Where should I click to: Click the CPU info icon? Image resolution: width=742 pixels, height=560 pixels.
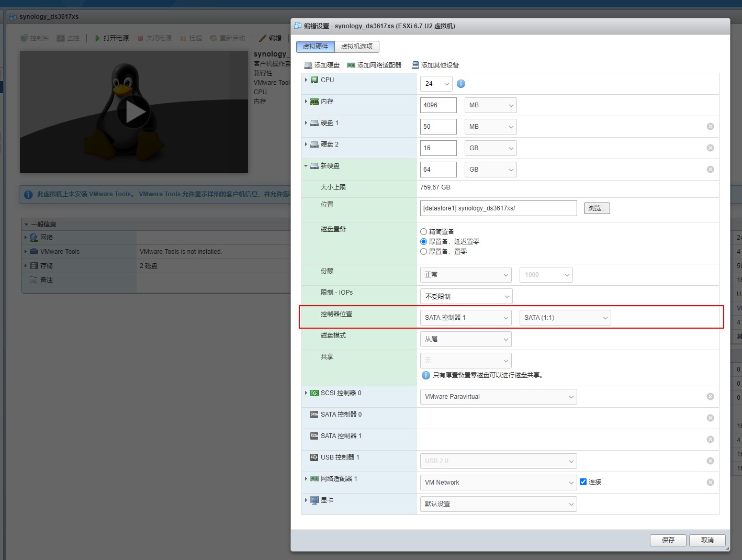tap(461, 84)
